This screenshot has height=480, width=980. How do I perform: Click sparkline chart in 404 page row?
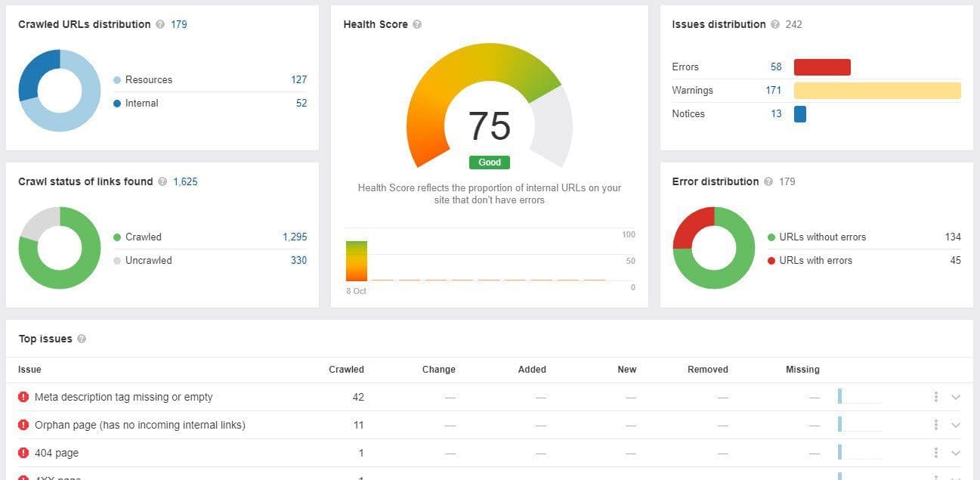click(860, 452)
